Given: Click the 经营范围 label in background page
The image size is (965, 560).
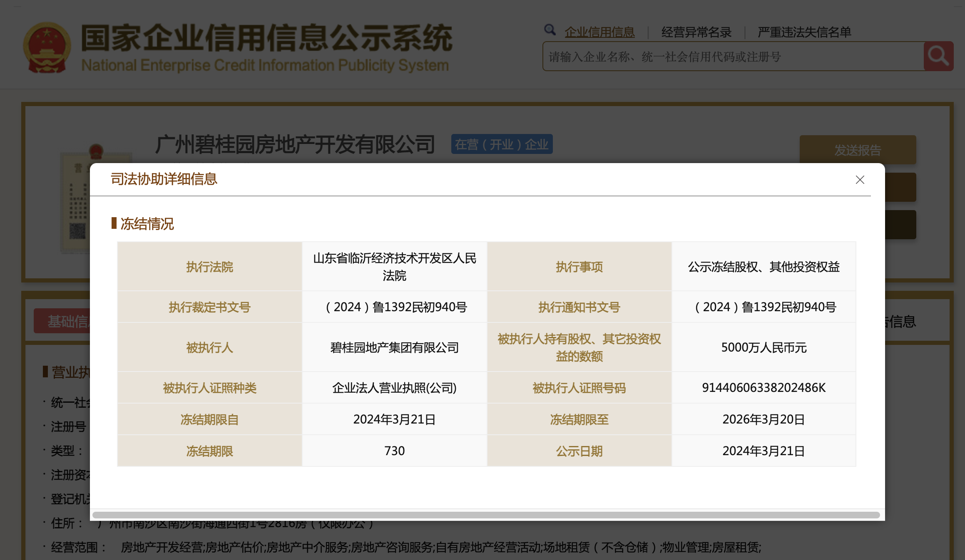Looking at the screenshot, I should [78, 547].
